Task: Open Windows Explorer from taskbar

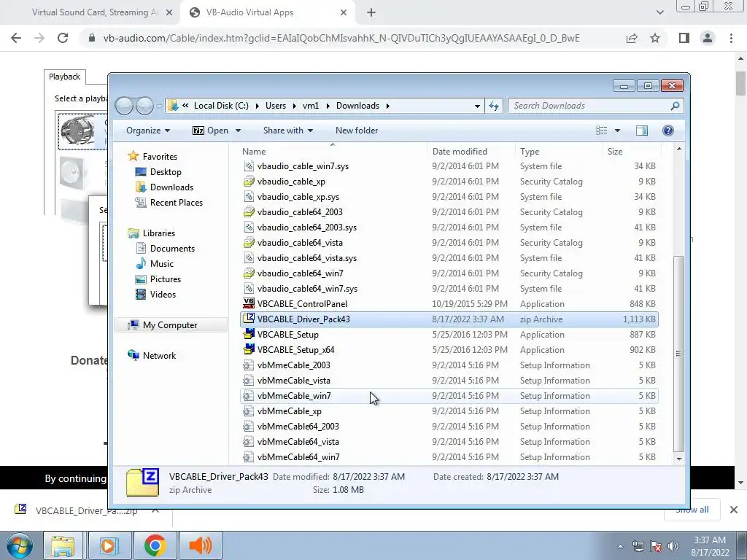Action: [63, 545]
